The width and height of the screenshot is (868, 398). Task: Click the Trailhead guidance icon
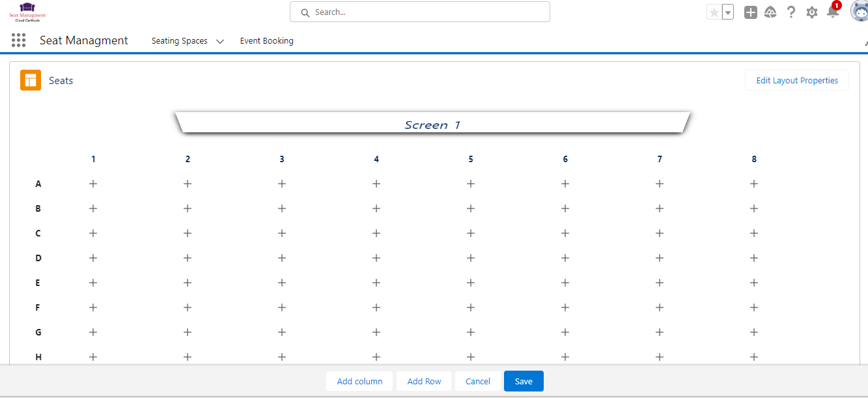(x=770, y=12)
